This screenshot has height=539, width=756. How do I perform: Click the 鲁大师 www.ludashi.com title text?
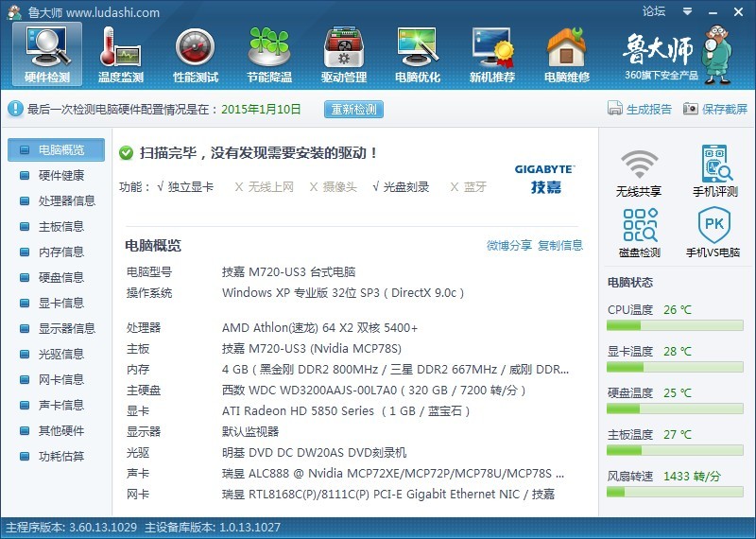[x=94, y=12]
